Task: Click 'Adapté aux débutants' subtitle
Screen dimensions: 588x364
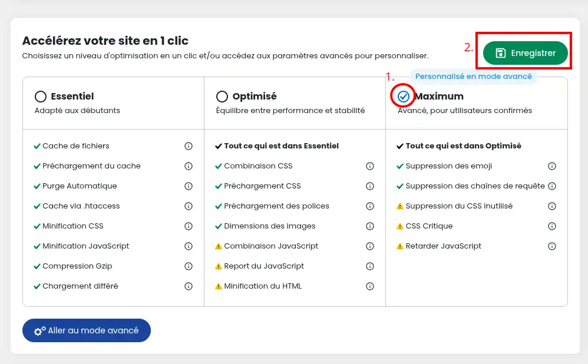Action: (x=77, y=111)
